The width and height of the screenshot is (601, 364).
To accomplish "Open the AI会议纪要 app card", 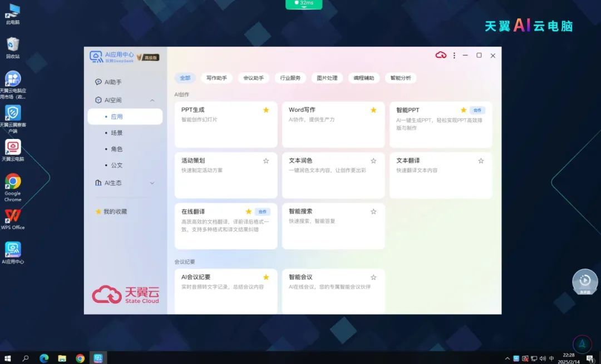I will pos(226,291).
